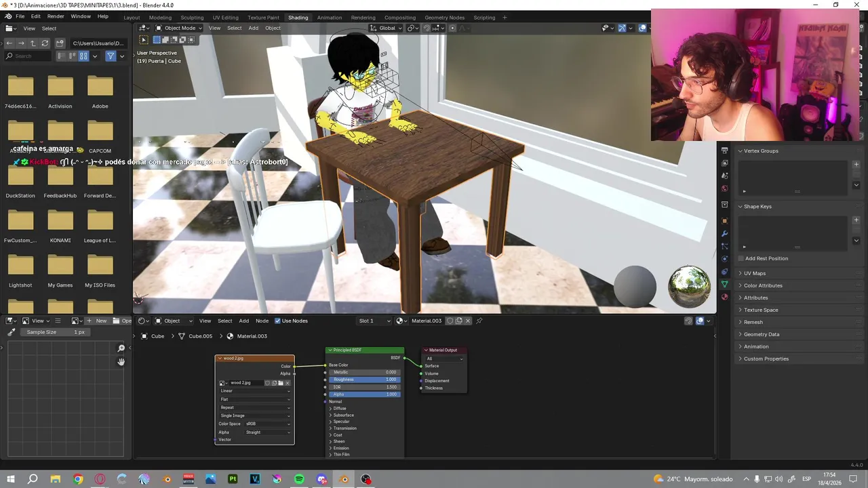The width and height of the screenshot is (868, 488).
Task: Open the Scene properties tab icon
Action: coord(724,176)
